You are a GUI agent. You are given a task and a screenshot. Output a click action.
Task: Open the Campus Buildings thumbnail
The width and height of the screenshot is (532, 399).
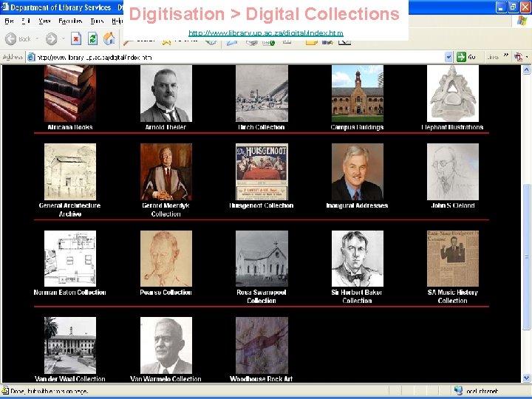(358, 93)
